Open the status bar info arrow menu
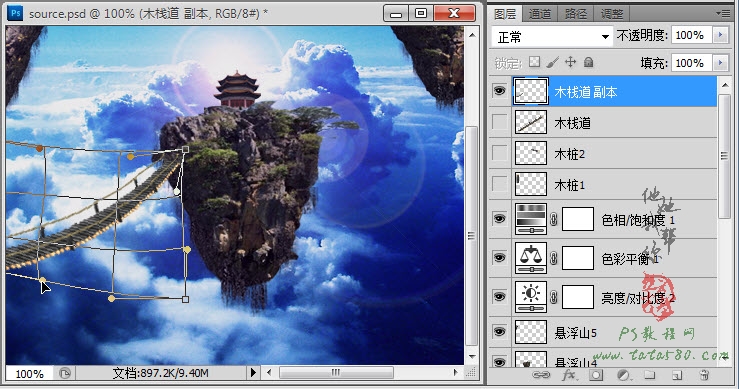The width and height of the screenshot is (739, 389). (253, 373)
